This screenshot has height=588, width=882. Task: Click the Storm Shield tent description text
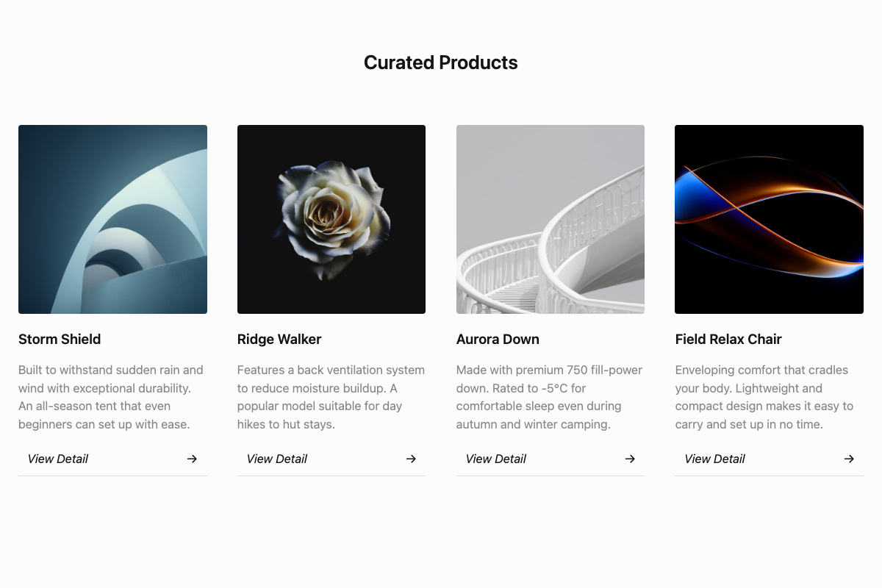tap(110, 397)
